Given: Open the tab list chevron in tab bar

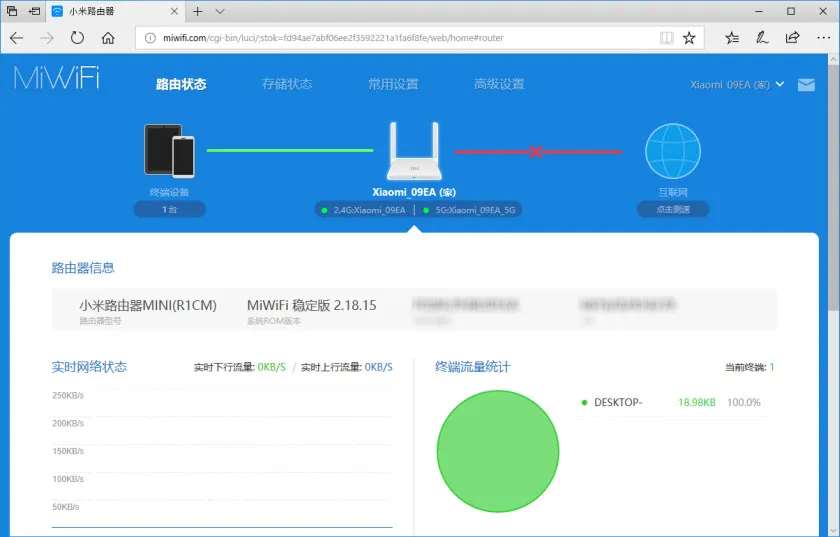Looking at the screenshot, I should pos(220,11).
